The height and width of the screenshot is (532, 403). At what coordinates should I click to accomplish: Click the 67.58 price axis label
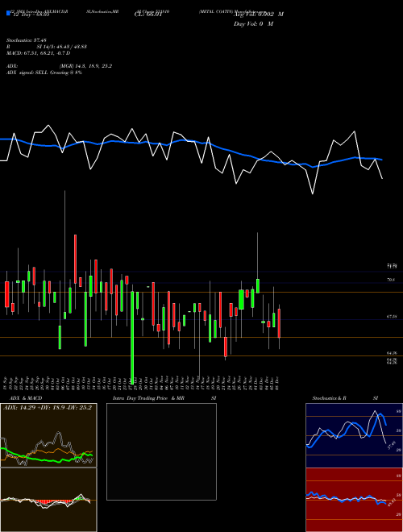(392, 317)
